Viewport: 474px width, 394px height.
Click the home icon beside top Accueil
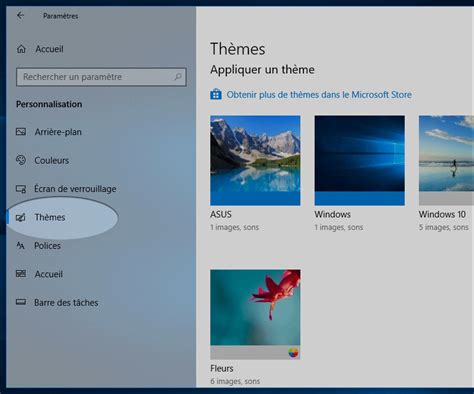click(x=21, y=49)
